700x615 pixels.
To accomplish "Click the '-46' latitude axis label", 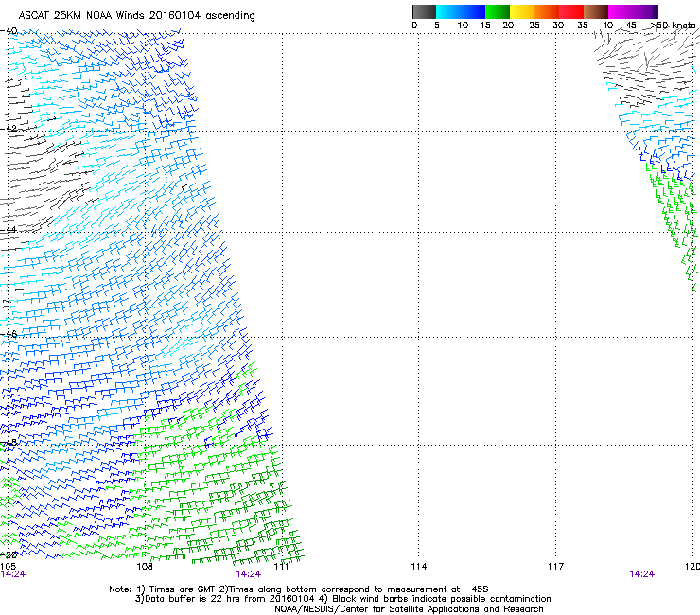I will (x=9, y=334).
